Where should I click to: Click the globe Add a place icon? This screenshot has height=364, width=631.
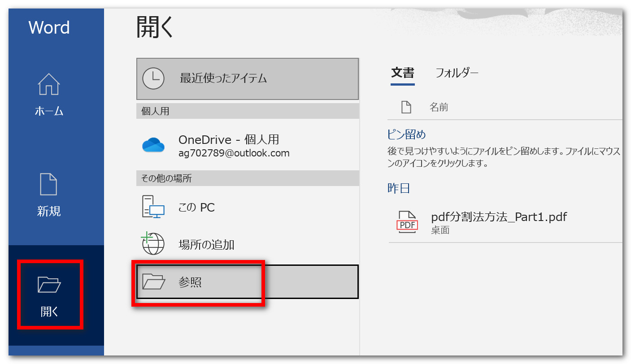point(153,243)
